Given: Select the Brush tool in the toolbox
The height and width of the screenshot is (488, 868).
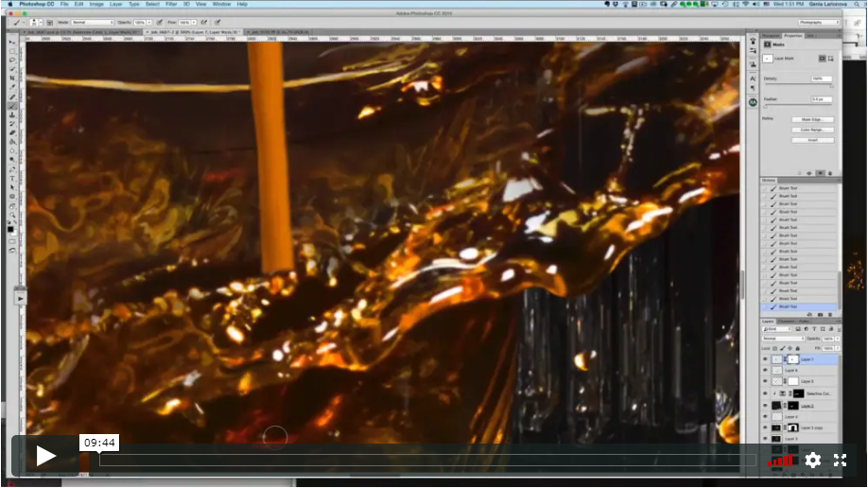Looking at the screenshot, I should click(x=12, y=106).
